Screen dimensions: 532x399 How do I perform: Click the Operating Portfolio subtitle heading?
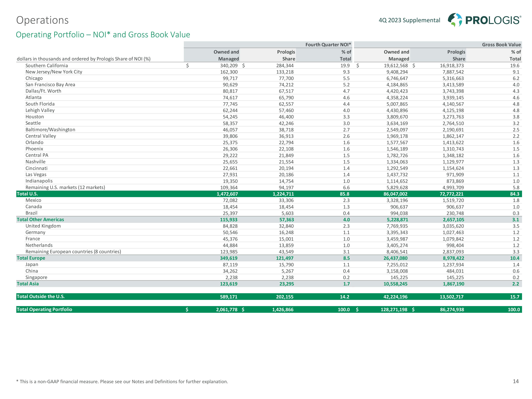click(x=103, y=35)
